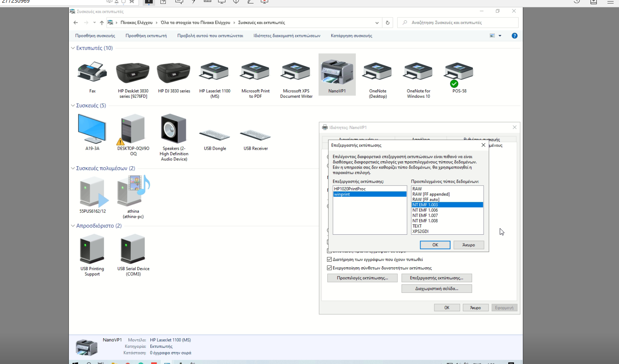The width and height of the screenshot is (619, 364).
Task: Click the 'Προεπιλογές εκτύπωσης...' button
Action: (362, 278)
